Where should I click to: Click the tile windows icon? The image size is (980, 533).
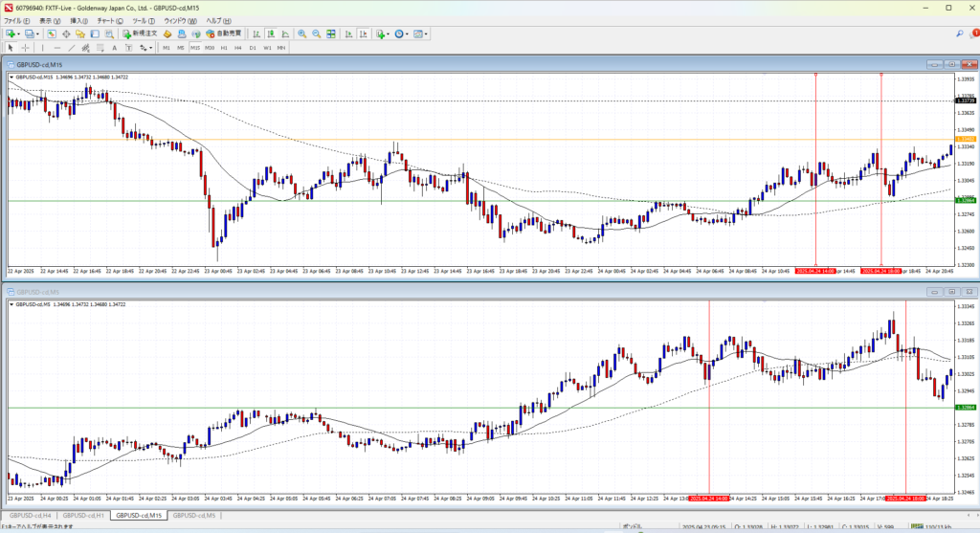332,33
